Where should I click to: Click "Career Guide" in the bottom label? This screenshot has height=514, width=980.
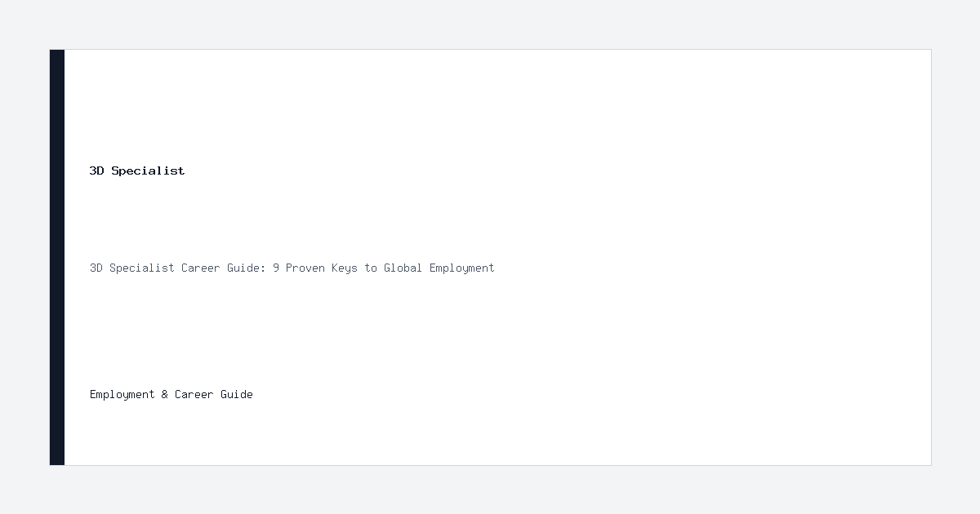coord(214,394)
